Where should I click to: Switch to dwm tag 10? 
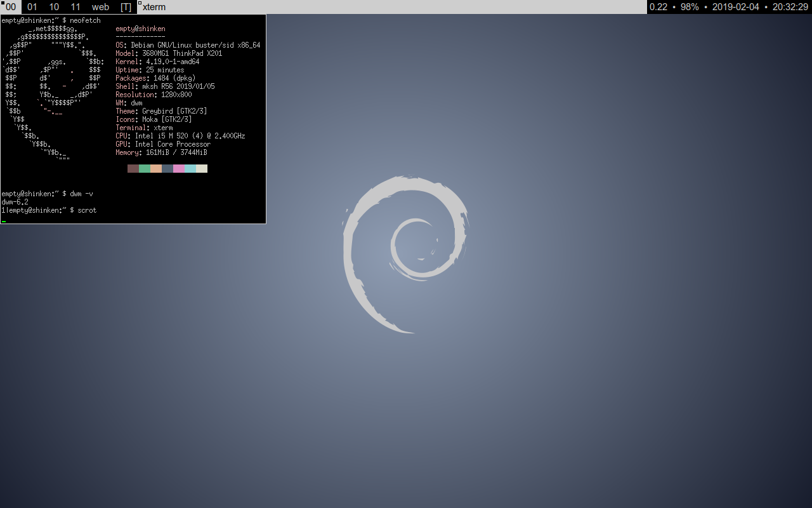click(x=54, y=7)
